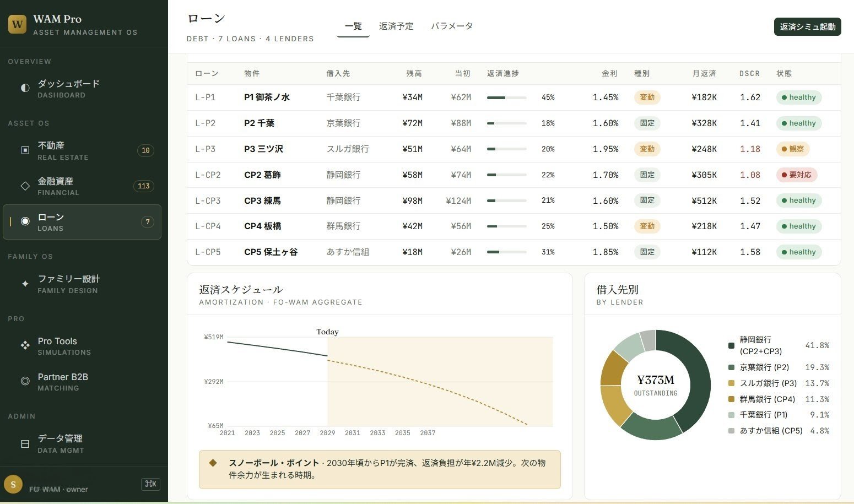
Task: Collapse the ASSET OS sidebar section
Action: point(29,123)
